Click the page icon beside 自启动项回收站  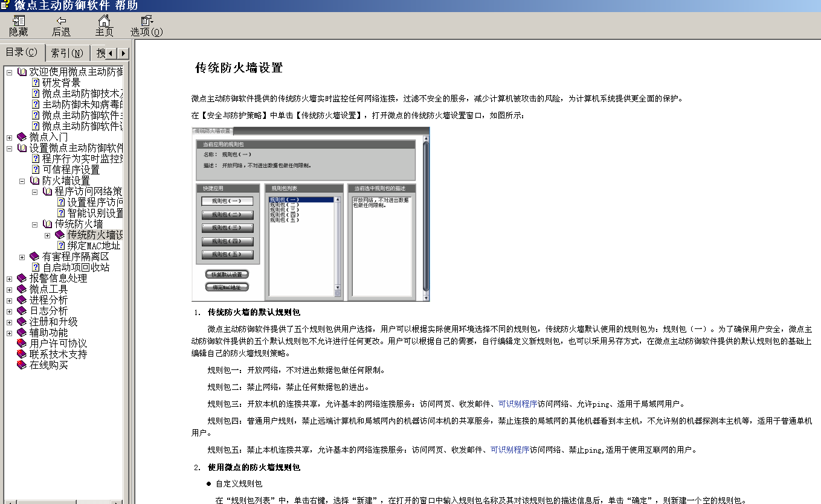click(x=36, y=267)
